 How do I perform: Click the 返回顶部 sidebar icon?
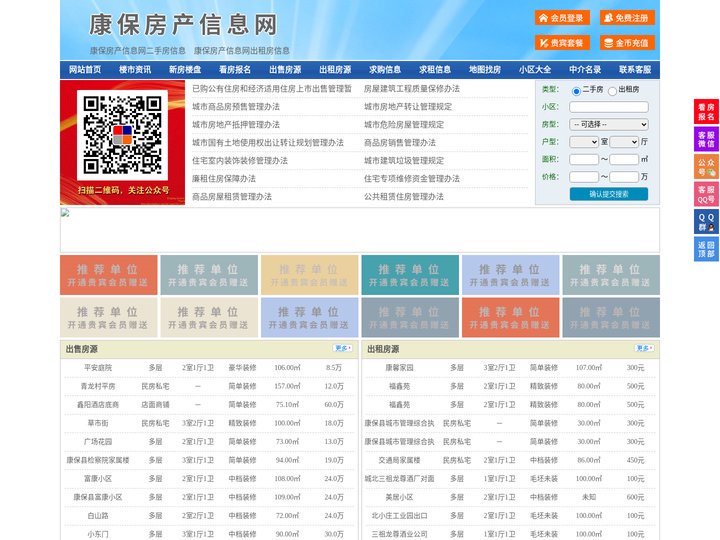pyautogui.click(x=706, y=249)
